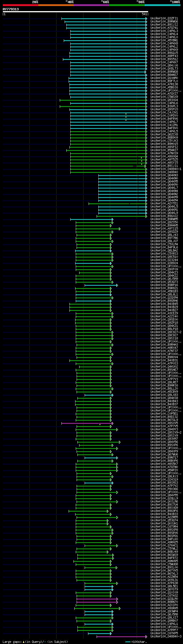183x644 pixels.
Task: Open hit UniRef100_B9RWG6
Action: (164, 22)
